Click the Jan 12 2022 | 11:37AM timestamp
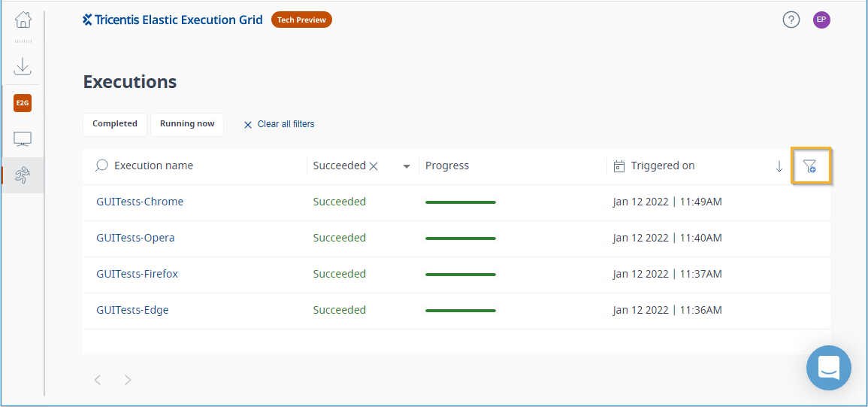Image resolution: width=868 pixels, height=407 pixels. (667, 274)
